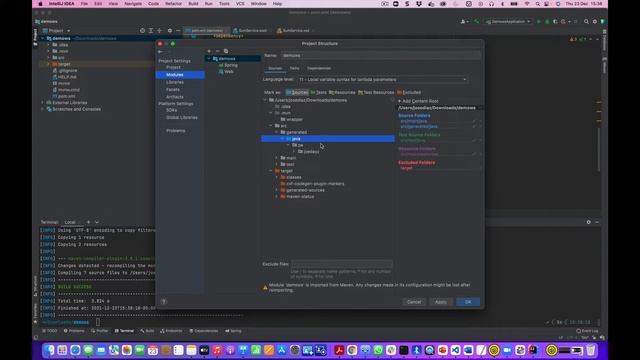Image resolution: width=640 pixels, height=360 pixels.
Task: Select Libraries in the settings list
Action: coord(175,82)
